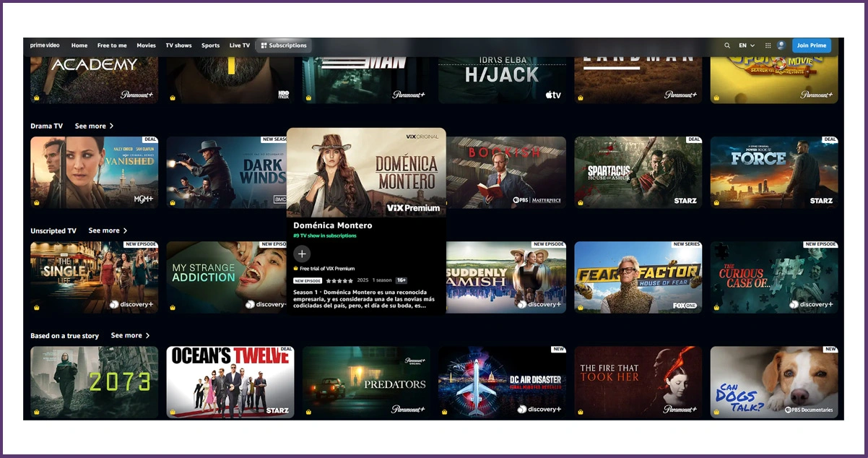Open the search magnifier
This screenshot has height=458, width=868.
tap(727, 45)
